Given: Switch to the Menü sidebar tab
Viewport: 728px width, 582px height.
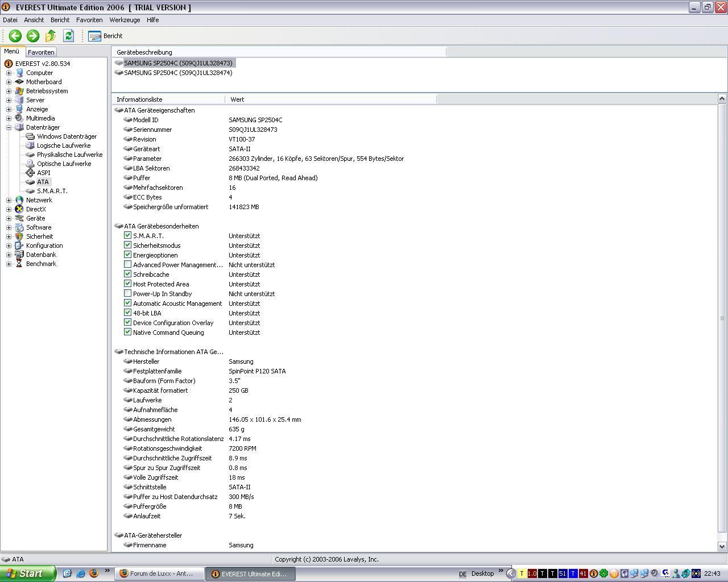Looking at the screenshot, I should 12,51.
